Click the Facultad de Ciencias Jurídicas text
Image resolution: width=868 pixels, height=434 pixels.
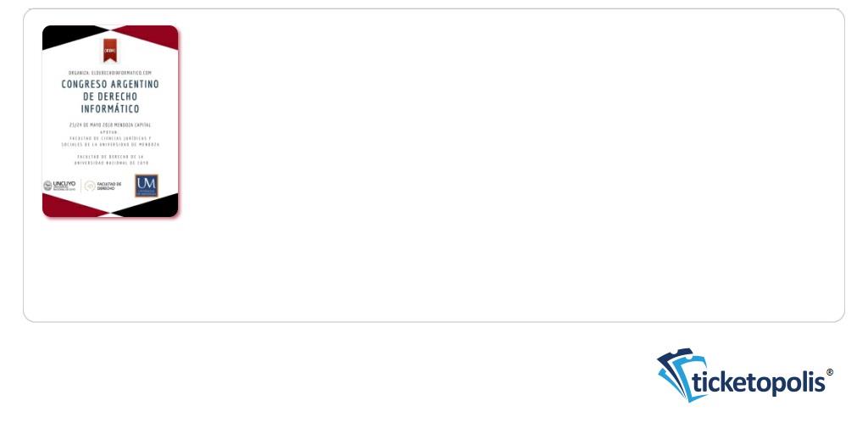(110, 138)
